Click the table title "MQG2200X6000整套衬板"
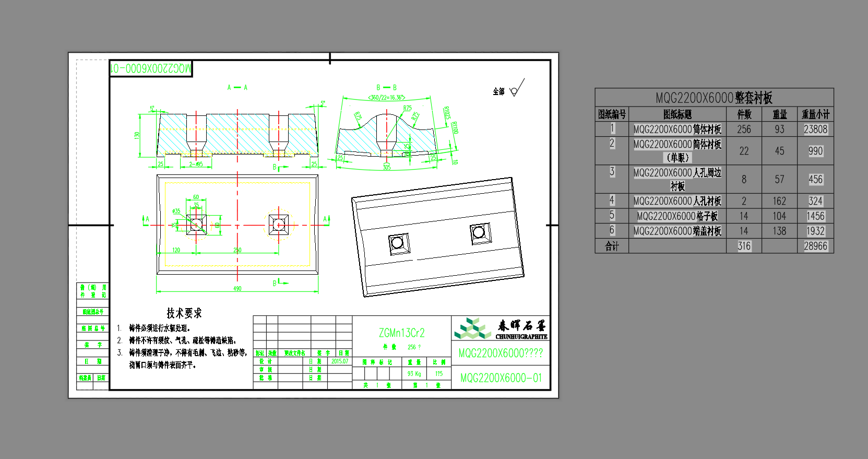Screen dimensions: 868x459 (x=714, y=98)
